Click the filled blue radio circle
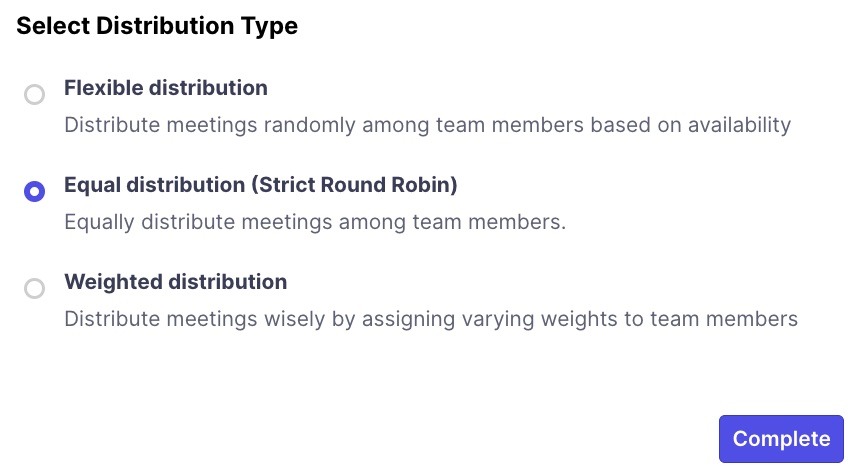This screenshot has width=866, height=476. click(34, 192)
